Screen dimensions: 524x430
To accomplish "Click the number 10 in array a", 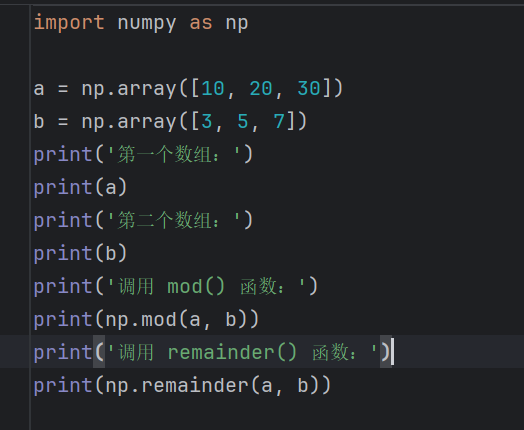I will (213, 89).
